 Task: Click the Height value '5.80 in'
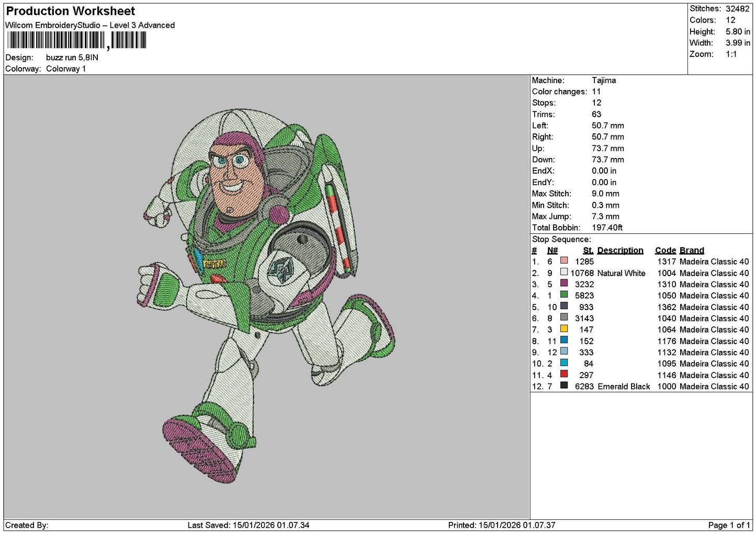point(738,32)
